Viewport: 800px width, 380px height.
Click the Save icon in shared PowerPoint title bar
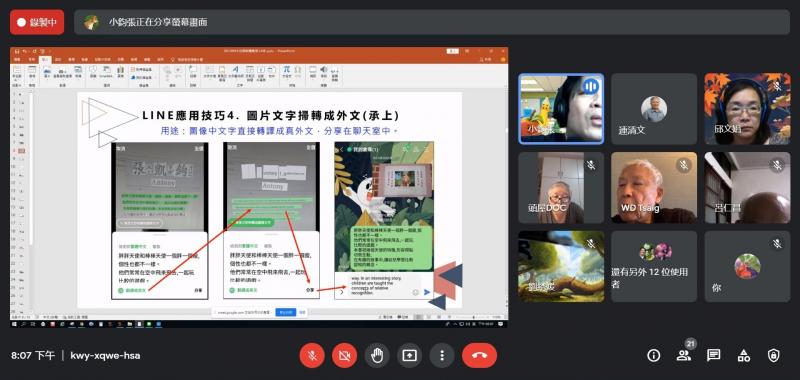pos(17,51)
